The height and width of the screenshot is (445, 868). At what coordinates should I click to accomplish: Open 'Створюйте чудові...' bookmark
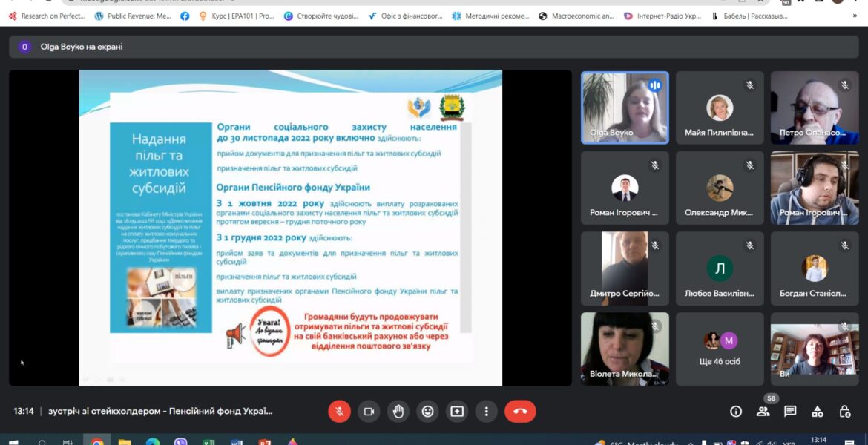[322, 16]
